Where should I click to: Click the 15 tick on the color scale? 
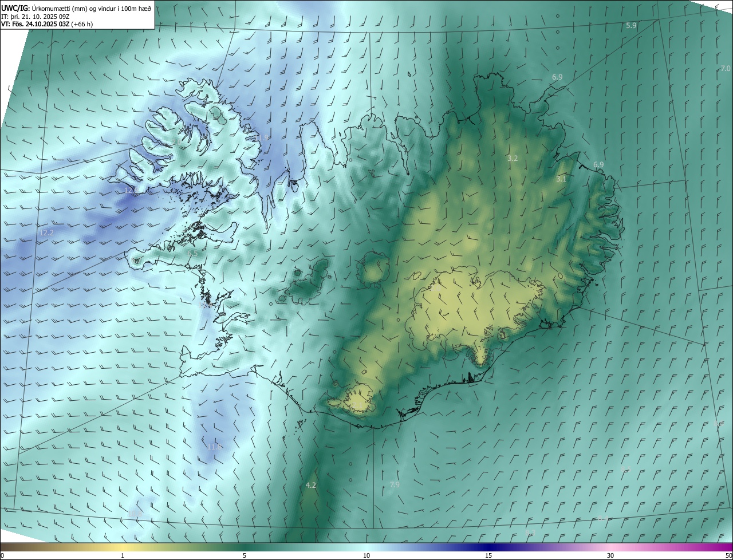488,556
